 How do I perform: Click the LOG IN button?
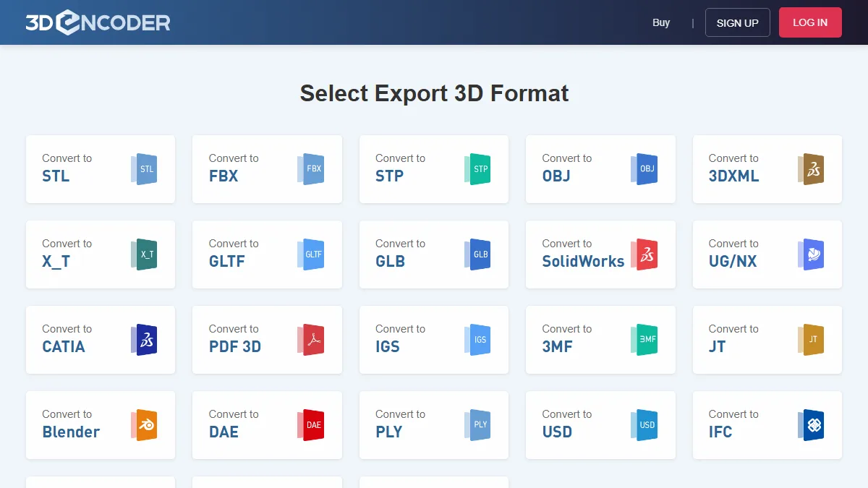810,22
